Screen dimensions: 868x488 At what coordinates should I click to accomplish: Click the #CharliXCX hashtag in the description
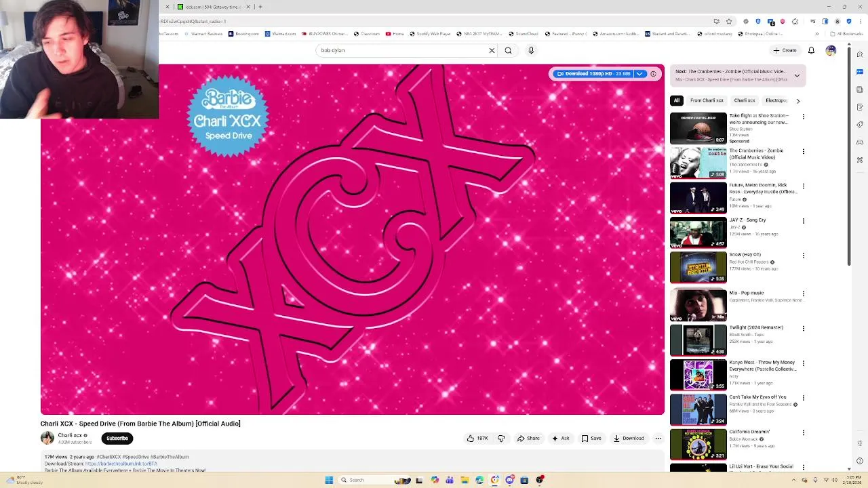pos(108,457)
